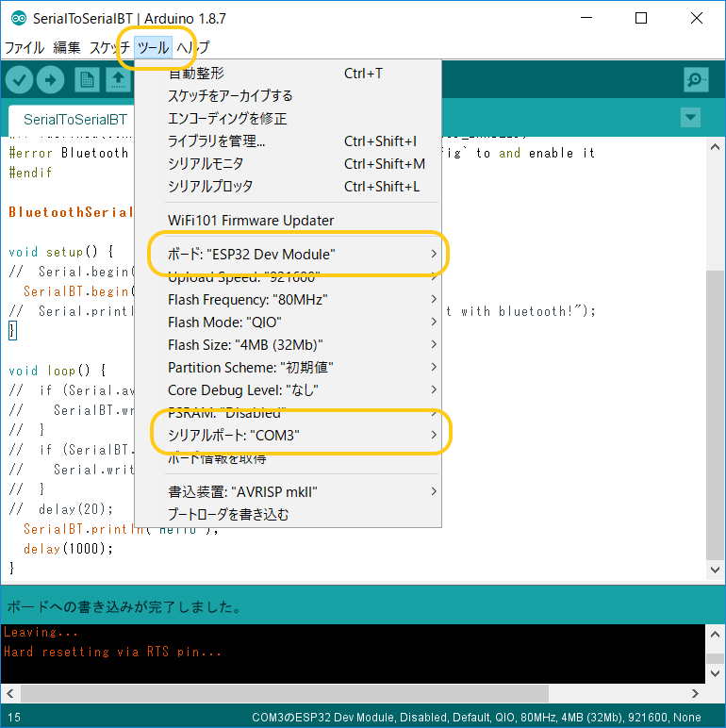Open the スケッチ menu
Viewport: 726px width, 728px height.
coord(109,47)
